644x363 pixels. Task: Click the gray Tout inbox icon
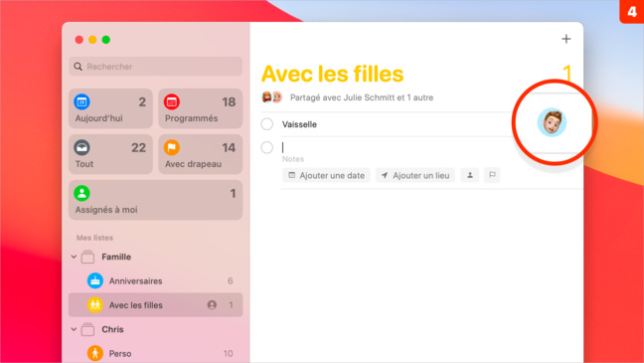pos(81,147)
